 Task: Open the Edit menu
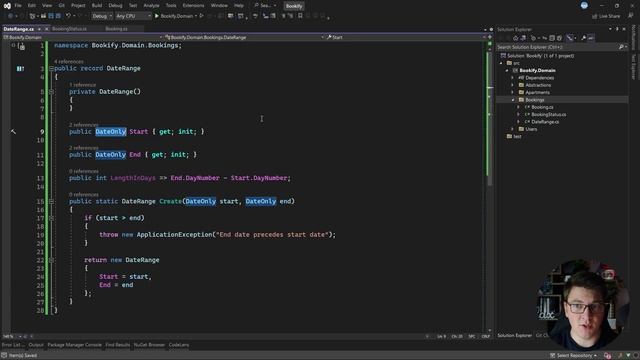coord(31,6)
